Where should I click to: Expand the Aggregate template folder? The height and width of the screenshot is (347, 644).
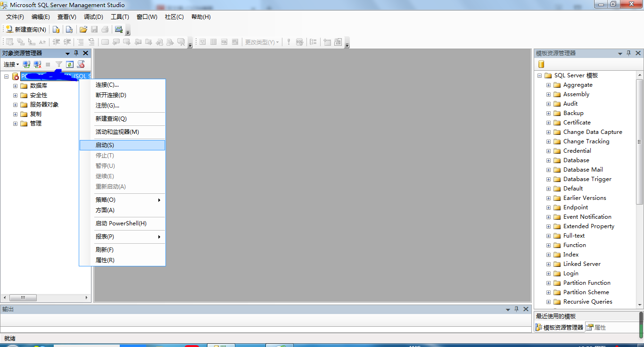point(548,85)
